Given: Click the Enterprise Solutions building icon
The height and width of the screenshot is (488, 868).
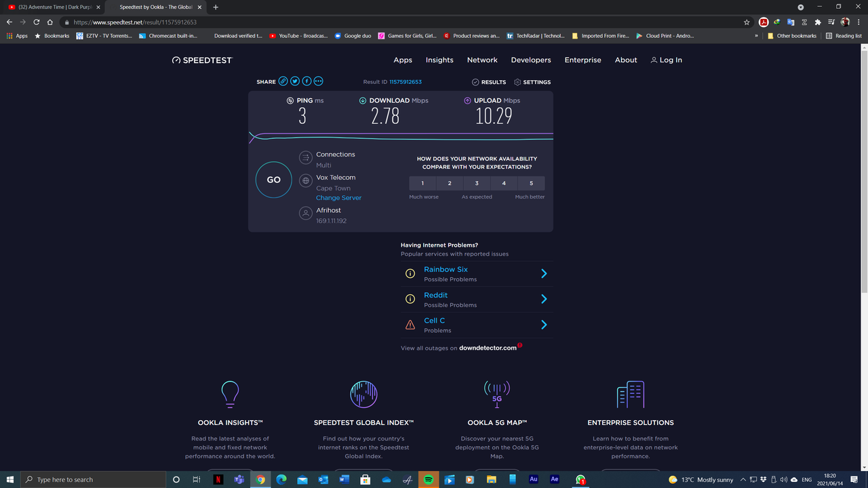Looking at the screenshot, I should (x=631, y=394).
